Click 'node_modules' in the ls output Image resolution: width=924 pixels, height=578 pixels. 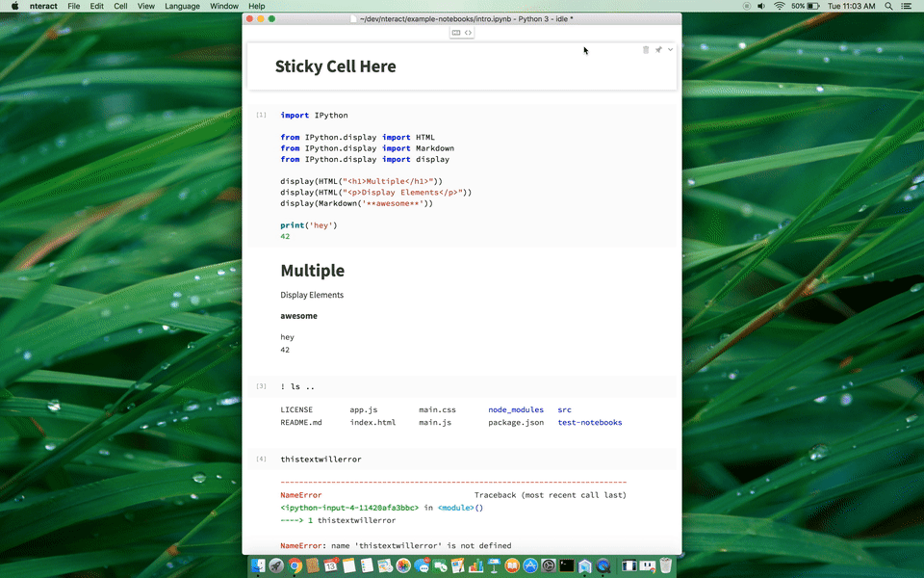[x=516, y=409]
